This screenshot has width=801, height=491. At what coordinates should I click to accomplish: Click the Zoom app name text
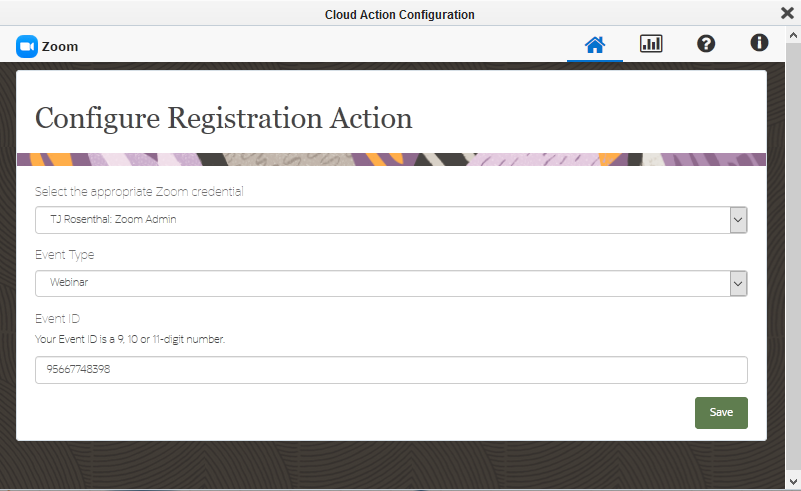point(60,46)
